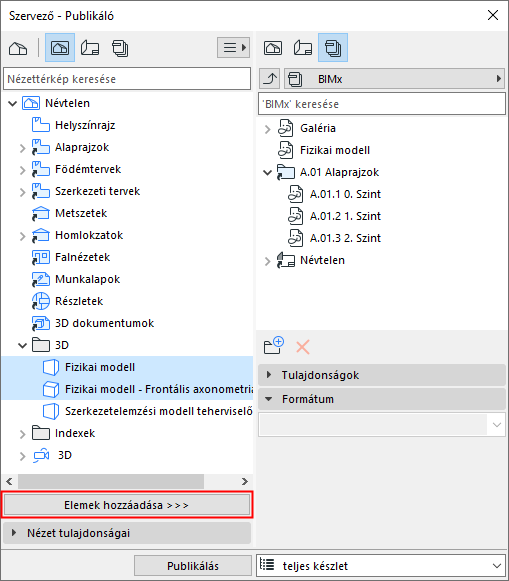
Task: Click the Elemek hozzáadása >>> button
Action: 127,505
